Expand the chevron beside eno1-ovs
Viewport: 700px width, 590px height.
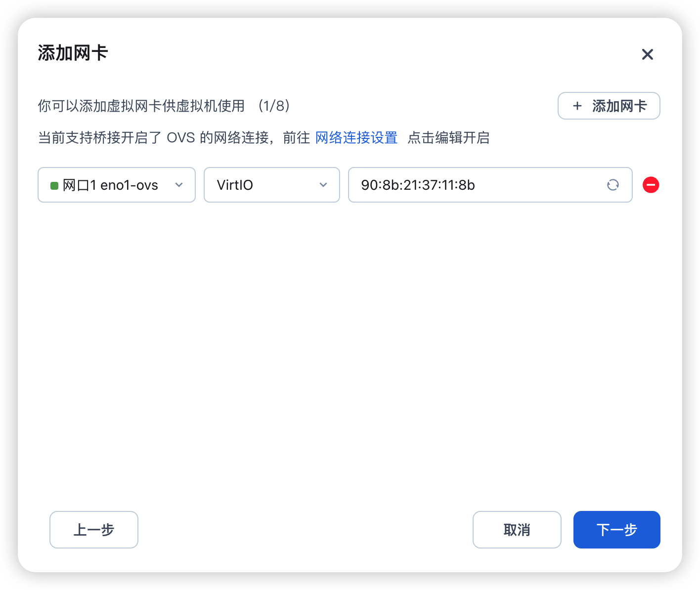179,185
